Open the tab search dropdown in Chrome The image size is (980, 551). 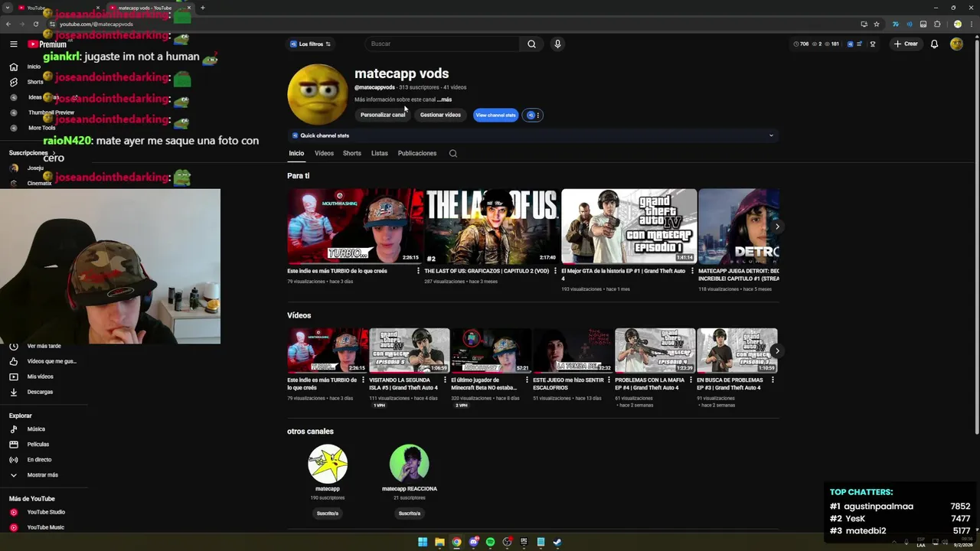click(x=7, y=8)
